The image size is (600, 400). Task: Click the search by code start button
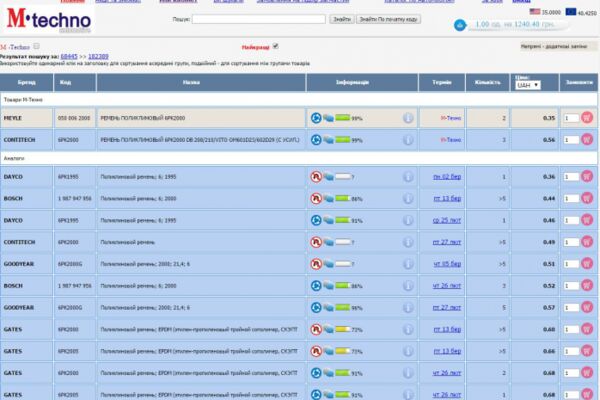pos(388,19)
